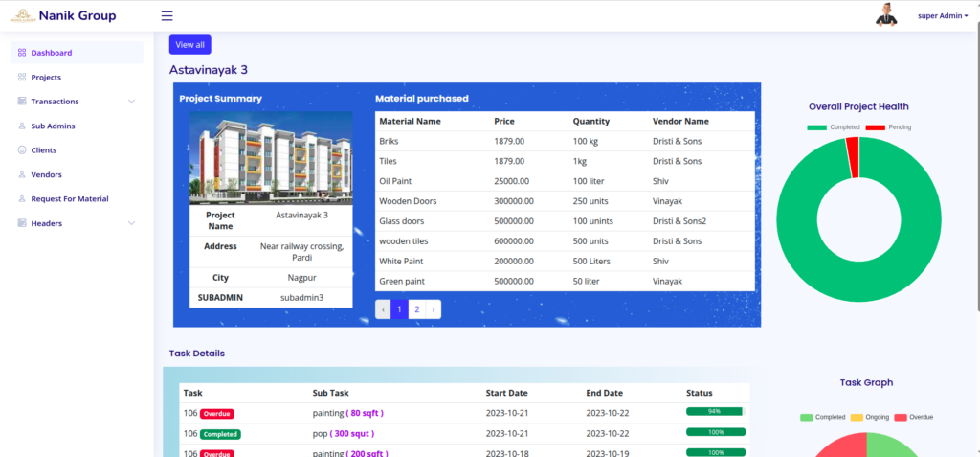Open the Dashboard menu item

(77, 53)
